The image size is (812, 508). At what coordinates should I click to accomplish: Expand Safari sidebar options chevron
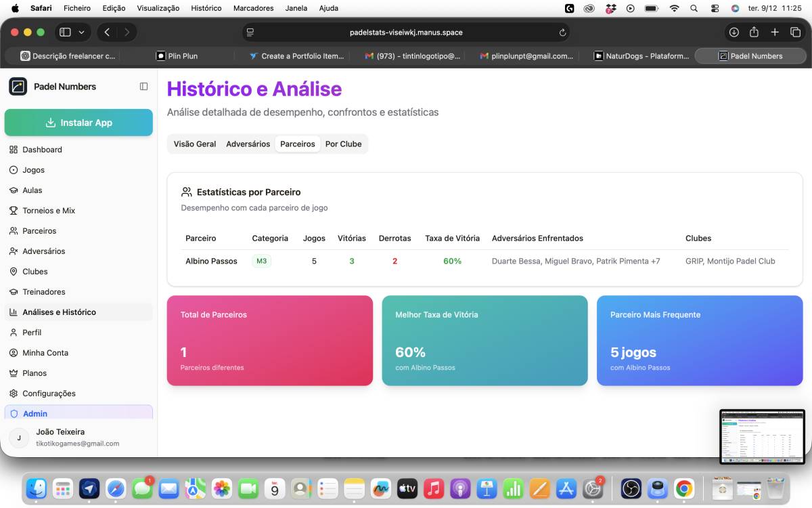pyautogui.click(x=81, y=33)
